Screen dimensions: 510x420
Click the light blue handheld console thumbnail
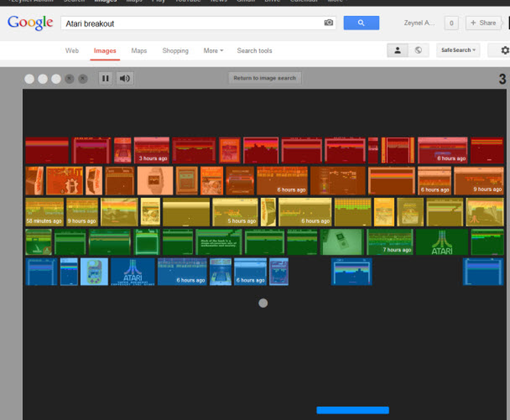(x=94, y=271)
